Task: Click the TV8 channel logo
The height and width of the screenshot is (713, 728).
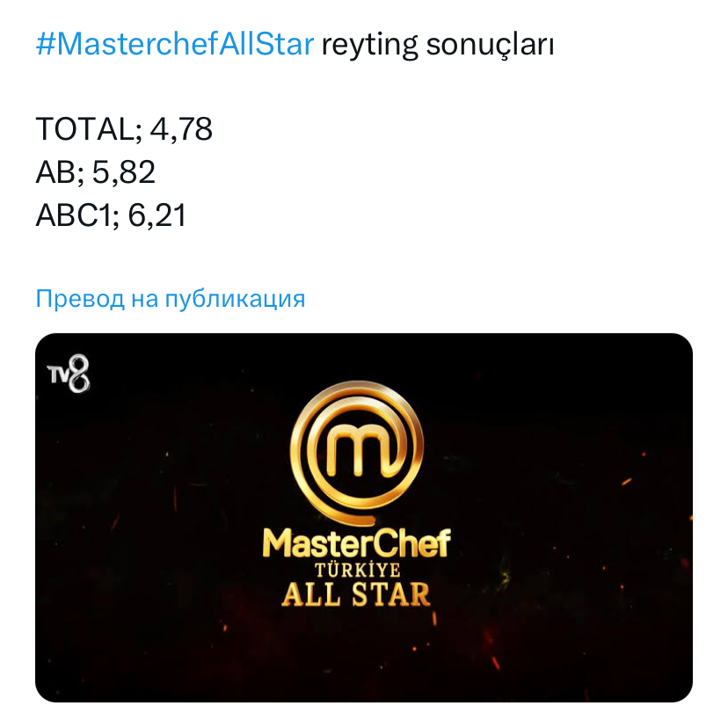Action: 69,375
